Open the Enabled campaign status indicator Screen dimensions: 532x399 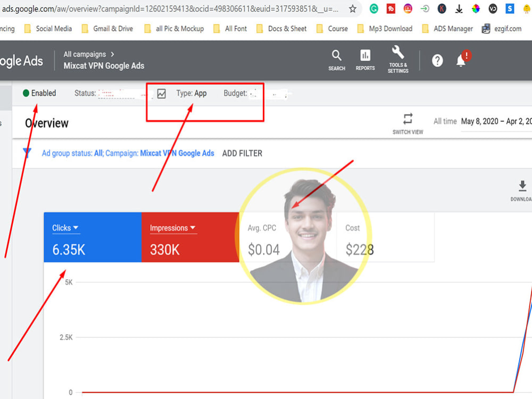pos(39,93)
